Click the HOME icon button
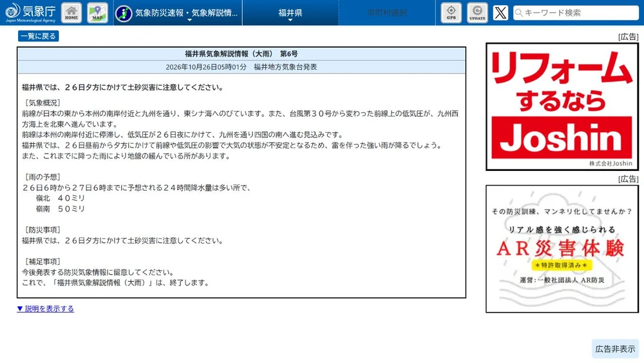Screen dimensions: 644x363 point(71,13)
